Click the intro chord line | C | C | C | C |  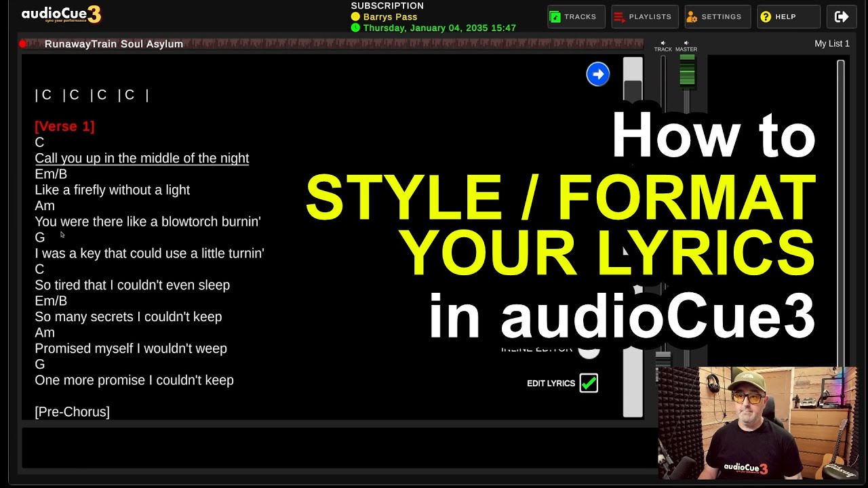pos(92,95)
